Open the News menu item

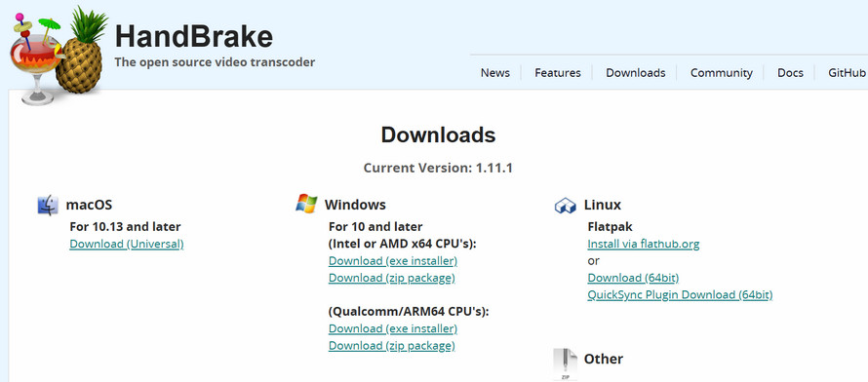[494, 73]
